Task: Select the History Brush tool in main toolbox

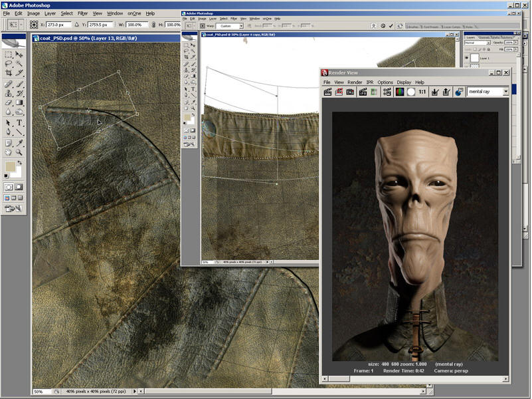Action: (x=19, y=93)
